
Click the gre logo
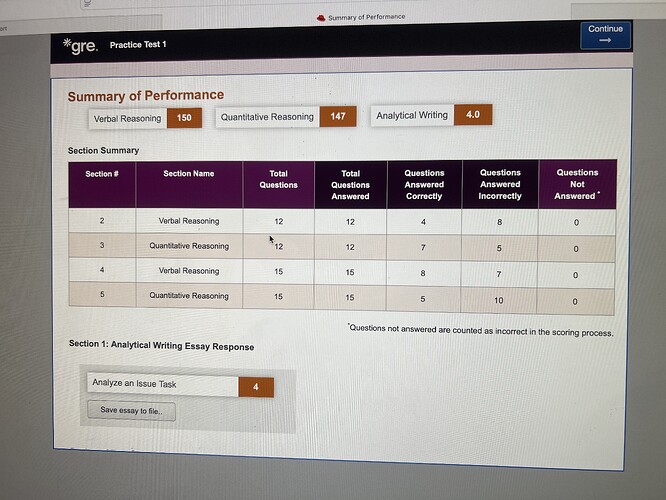pyautogui.click(x=80, y=45)
